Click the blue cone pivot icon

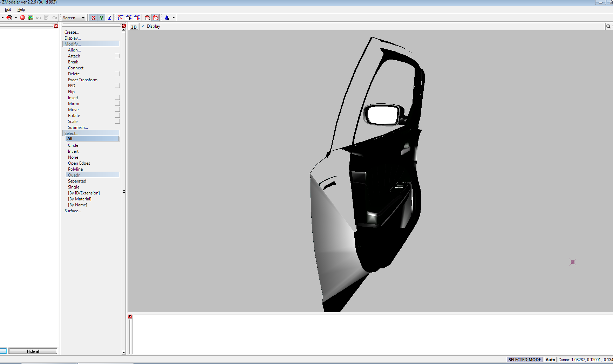[x=167, y=18]
